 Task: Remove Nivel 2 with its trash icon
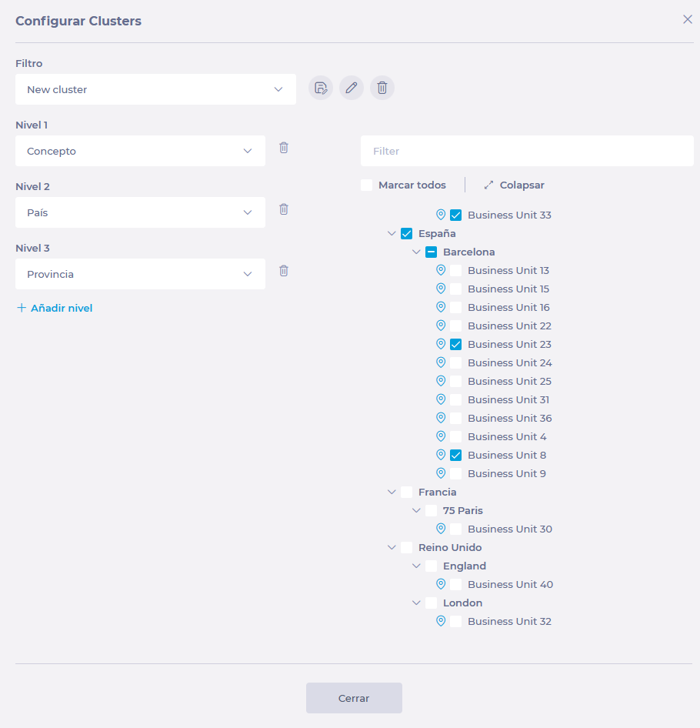click(x=284, y=209)
